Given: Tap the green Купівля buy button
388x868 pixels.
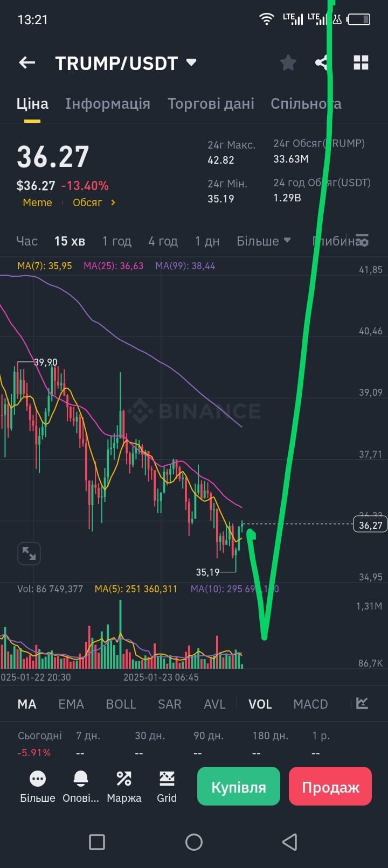Looking at the screenshot, I should [239, 786].
